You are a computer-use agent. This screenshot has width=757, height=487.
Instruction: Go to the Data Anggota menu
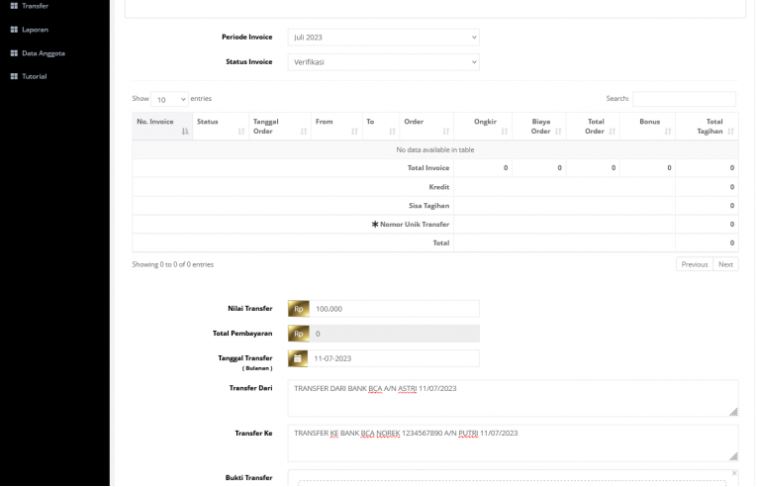(x=43, y=53)
